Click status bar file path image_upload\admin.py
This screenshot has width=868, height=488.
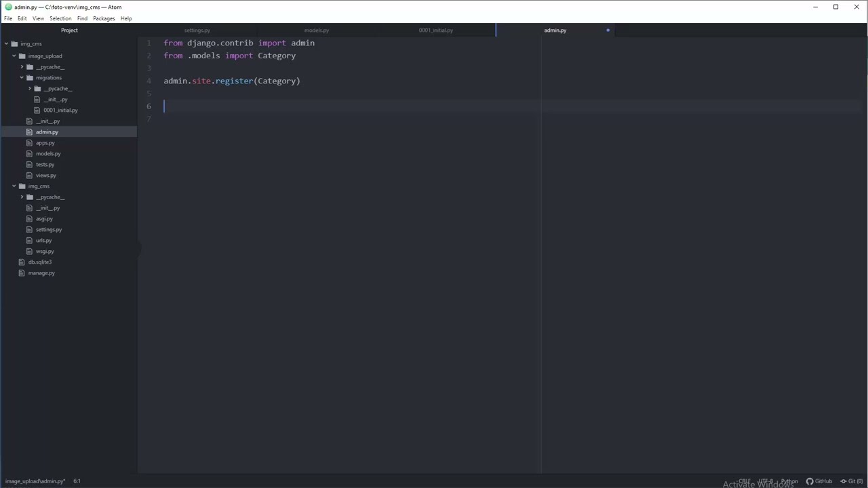tap(35, 481)
